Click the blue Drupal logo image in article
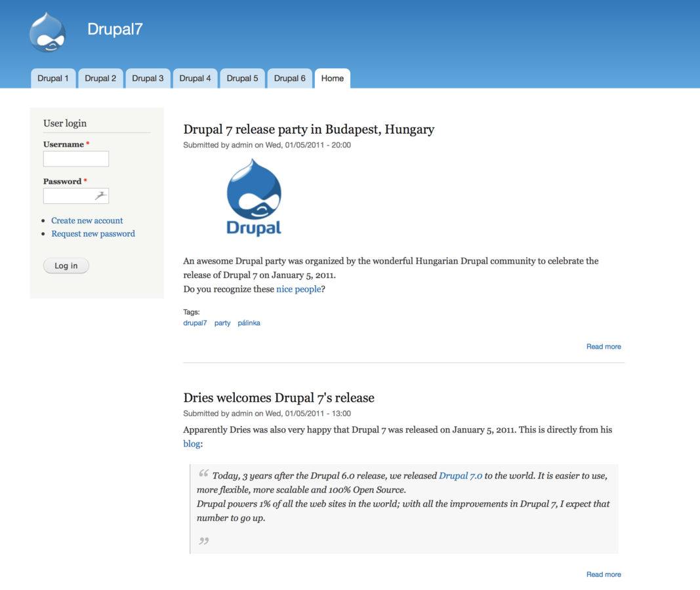This screenshot has width=700, height=590. coord(254,197)
